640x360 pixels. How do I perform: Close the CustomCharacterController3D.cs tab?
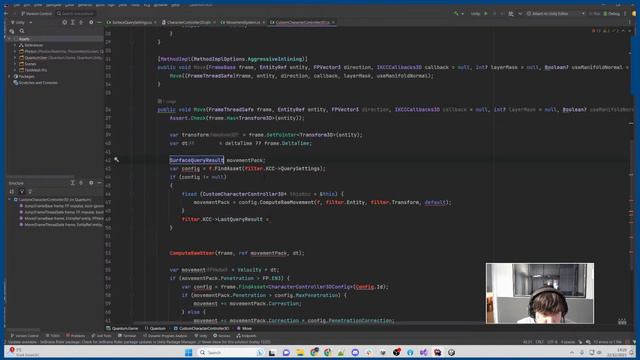click(x=333, y=22)
